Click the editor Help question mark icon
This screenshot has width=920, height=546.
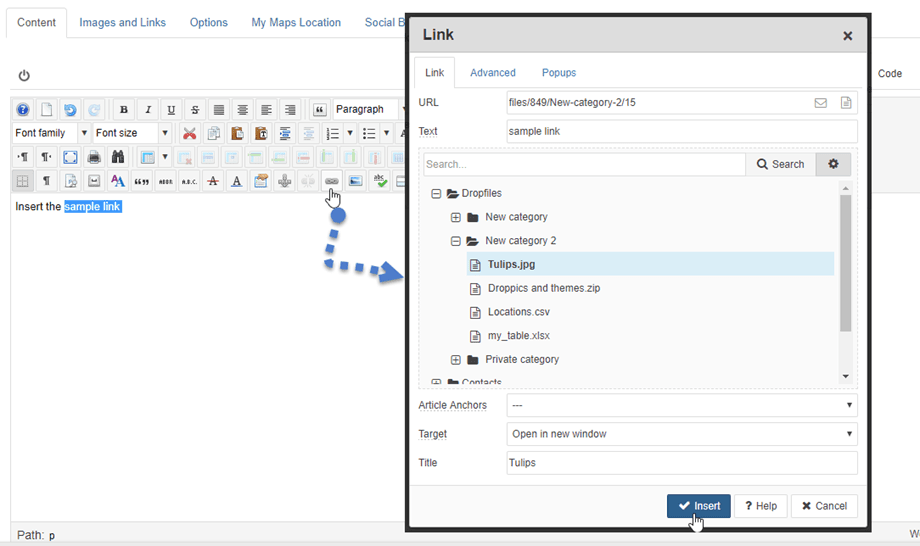tap(22, 110)
